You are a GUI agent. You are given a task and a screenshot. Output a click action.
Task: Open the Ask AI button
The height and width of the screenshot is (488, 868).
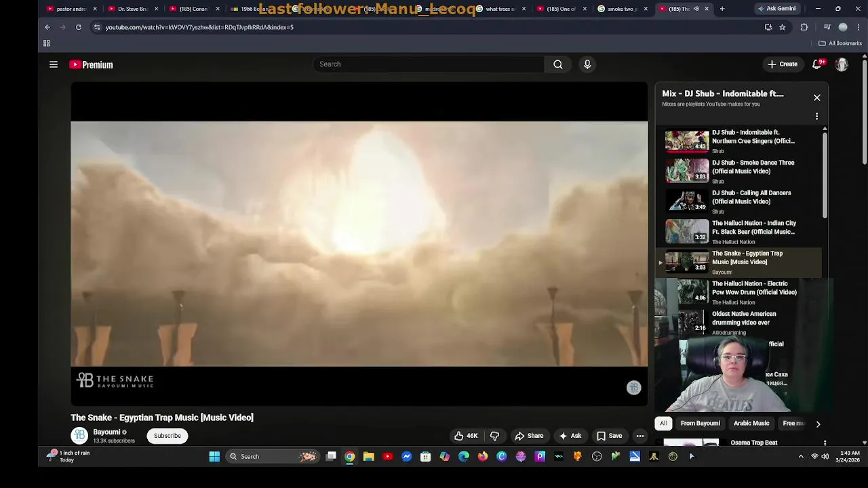(570, 436)
